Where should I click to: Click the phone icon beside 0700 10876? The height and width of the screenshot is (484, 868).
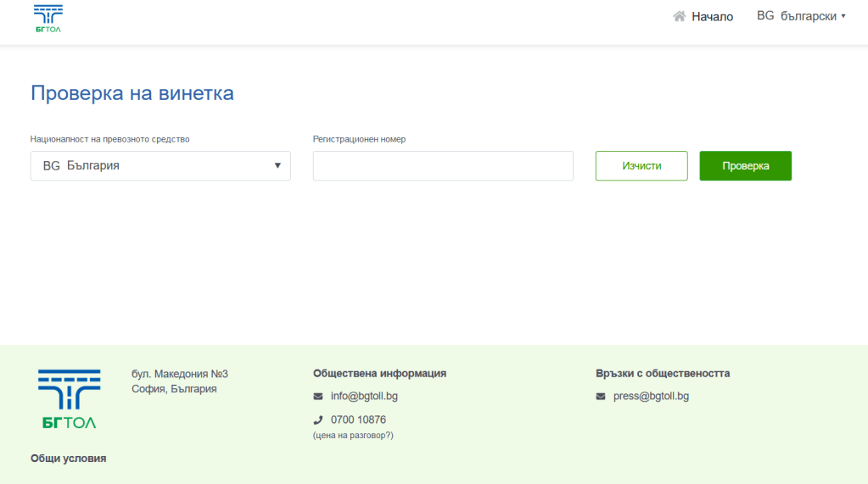click(x=317, y=420)
